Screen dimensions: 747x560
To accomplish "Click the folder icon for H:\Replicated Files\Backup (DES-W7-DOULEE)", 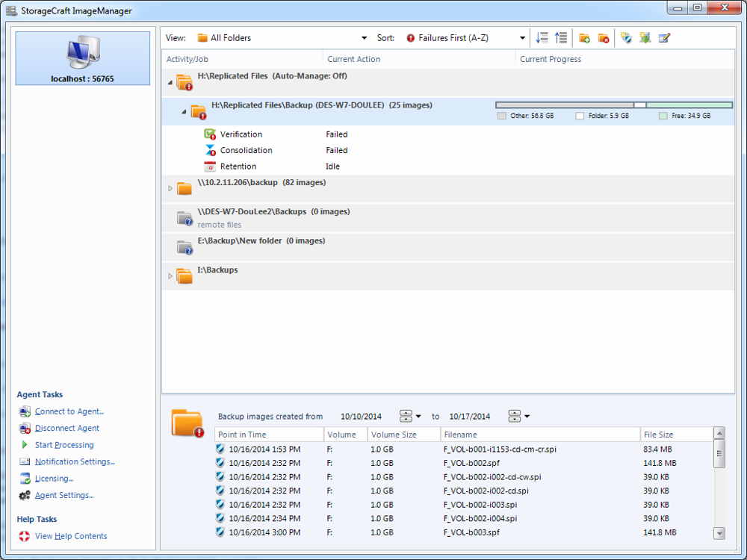I will click(199, 112).
